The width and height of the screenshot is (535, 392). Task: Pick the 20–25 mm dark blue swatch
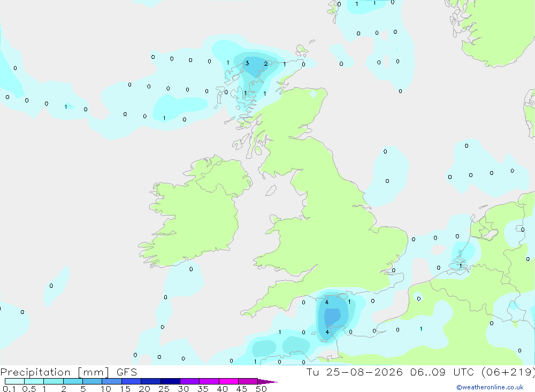click(x=151, y=381)
